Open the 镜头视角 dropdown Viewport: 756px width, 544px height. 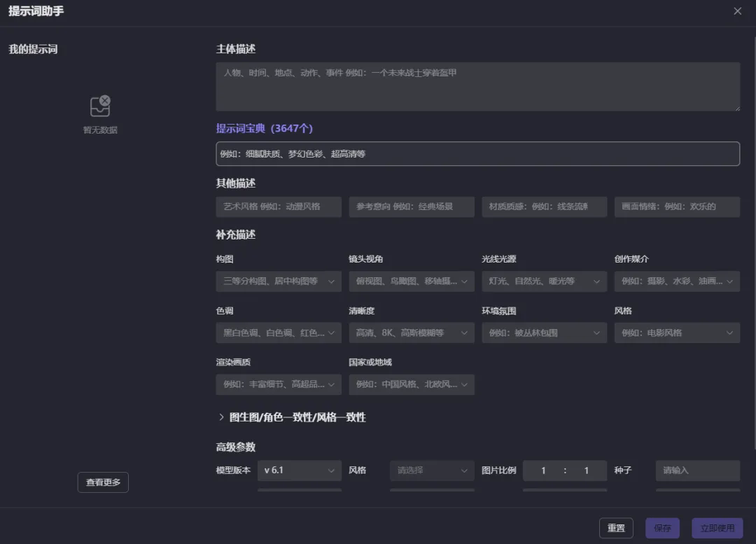point(411,281)
